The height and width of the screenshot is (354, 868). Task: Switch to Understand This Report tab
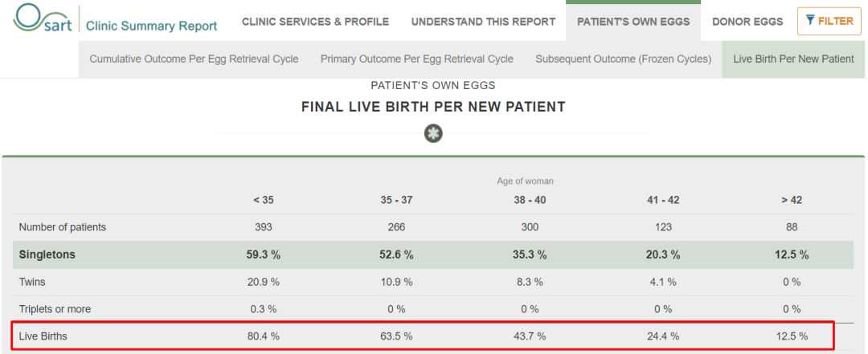(482, 21)
